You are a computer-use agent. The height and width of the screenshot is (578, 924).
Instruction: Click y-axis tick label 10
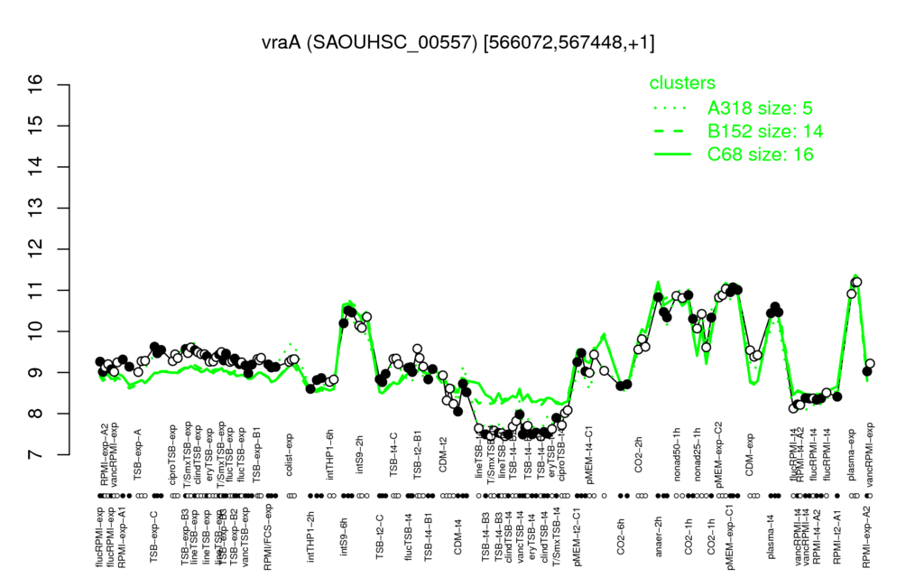[35, 331]
